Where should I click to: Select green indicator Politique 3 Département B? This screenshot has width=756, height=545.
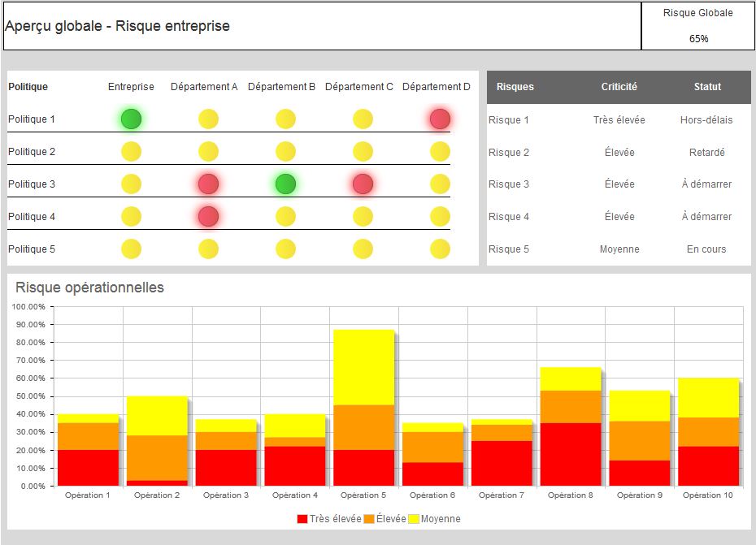pyautogui.click(x=285, y=184)
